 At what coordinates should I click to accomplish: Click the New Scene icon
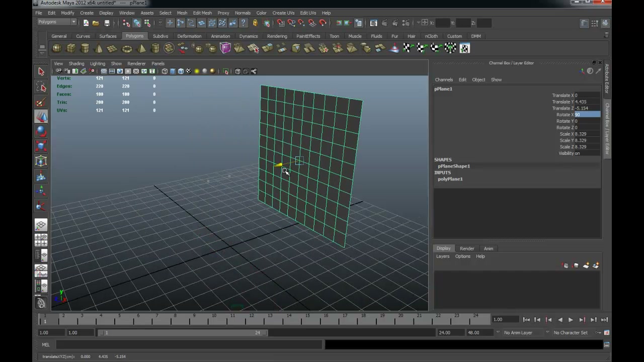pos(86,23)
